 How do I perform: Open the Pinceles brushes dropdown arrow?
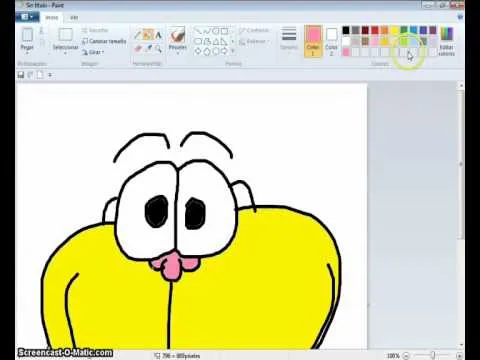click(177, 53)
